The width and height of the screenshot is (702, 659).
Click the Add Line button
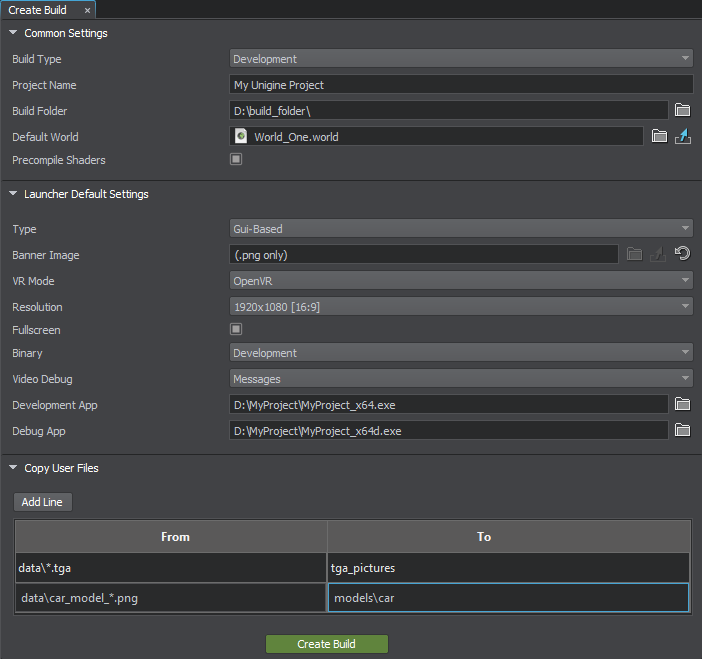click(42, 502)
